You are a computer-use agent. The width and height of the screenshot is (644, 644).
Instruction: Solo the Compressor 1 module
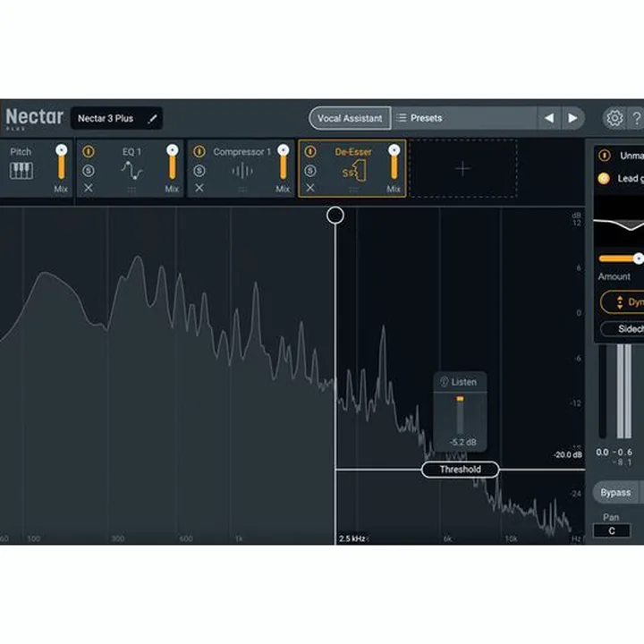click(x=199, y=171)
